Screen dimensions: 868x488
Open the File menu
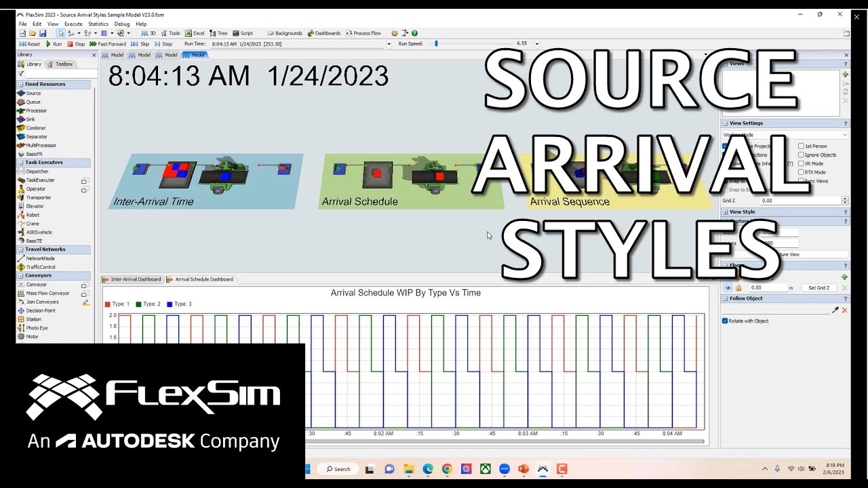click(x=22, y=24)
